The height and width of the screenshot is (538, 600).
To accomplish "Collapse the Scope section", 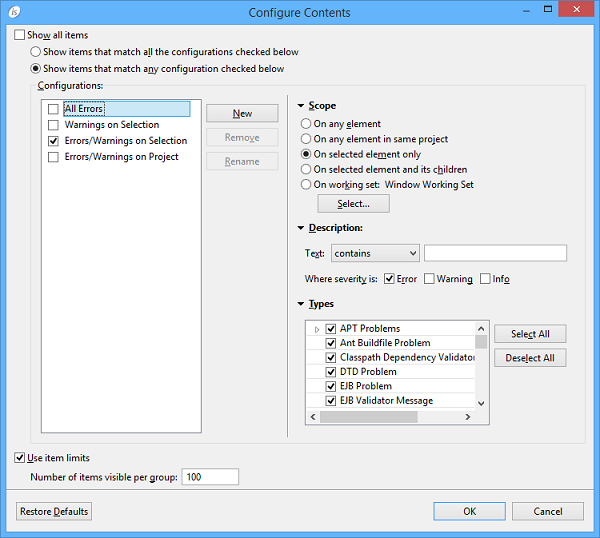I will click(300, 106).
